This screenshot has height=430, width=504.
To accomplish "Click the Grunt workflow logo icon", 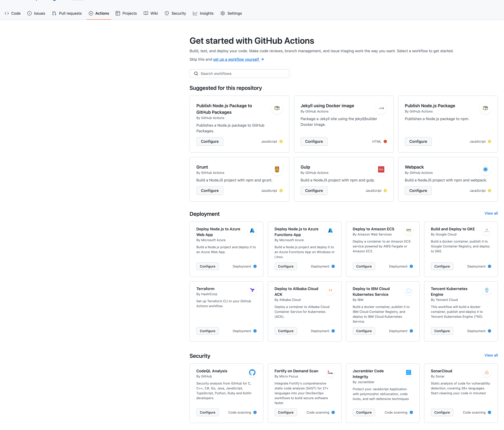I will [277, 169].
